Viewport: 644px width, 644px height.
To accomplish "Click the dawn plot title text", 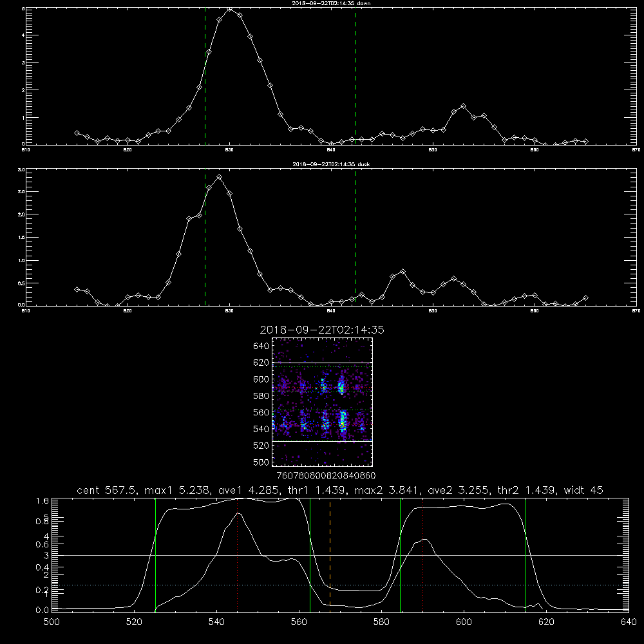I will point(331,3).
